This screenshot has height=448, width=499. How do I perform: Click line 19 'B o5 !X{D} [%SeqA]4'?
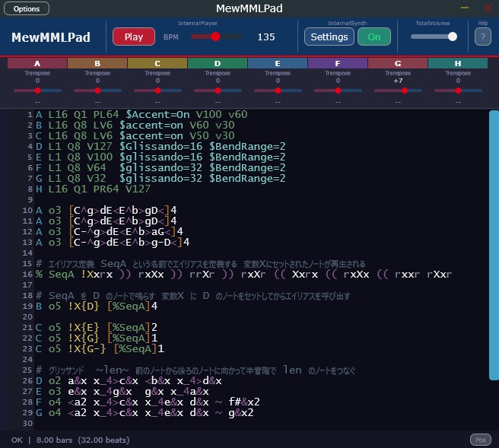click(97, 306)
